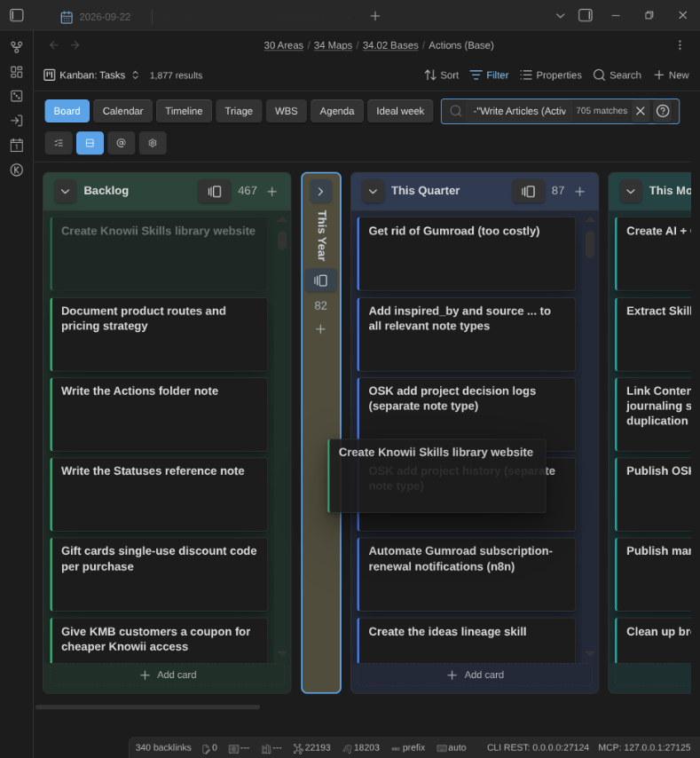The height and width of the screenshot is (758, 700).
Task: Open the daily note calendar sidebar icon
Action: click(x=17, y=145)
